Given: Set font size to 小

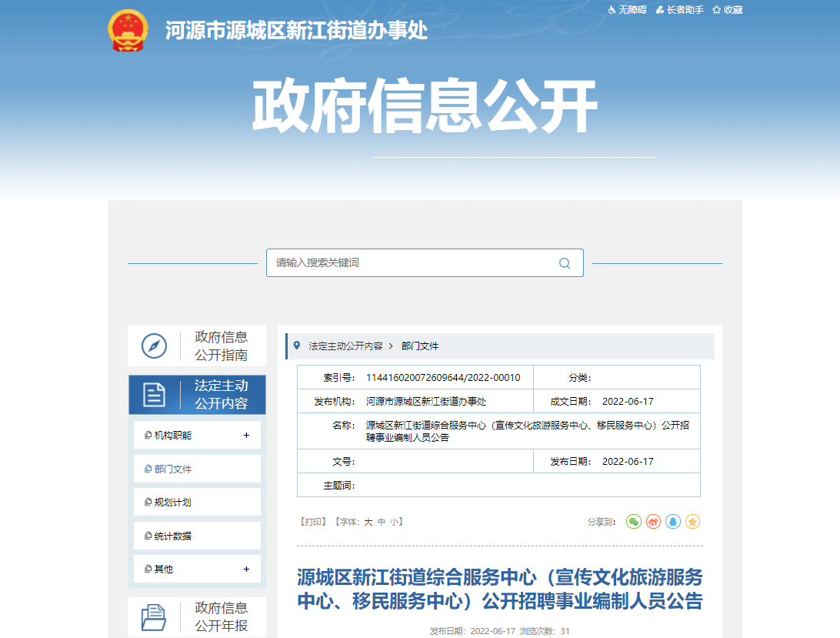Looking at the screenshot, I should tap(395, 522).
